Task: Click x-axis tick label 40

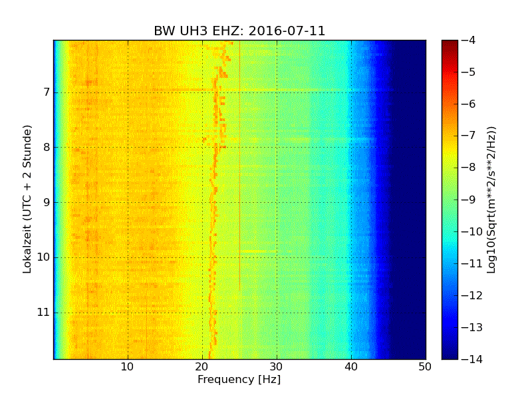Action: 351,367
